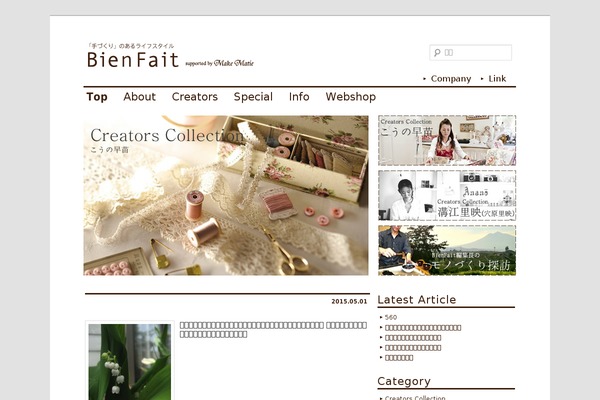Open the woman in apron Creators Collection banner

point(447,140)
